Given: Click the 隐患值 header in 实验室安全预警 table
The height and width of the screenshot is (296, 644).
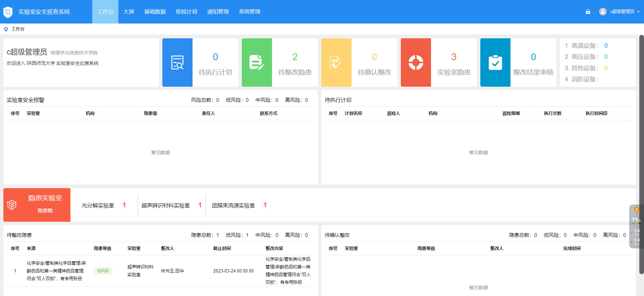Looking at the screenshot, I should point(150,114).
